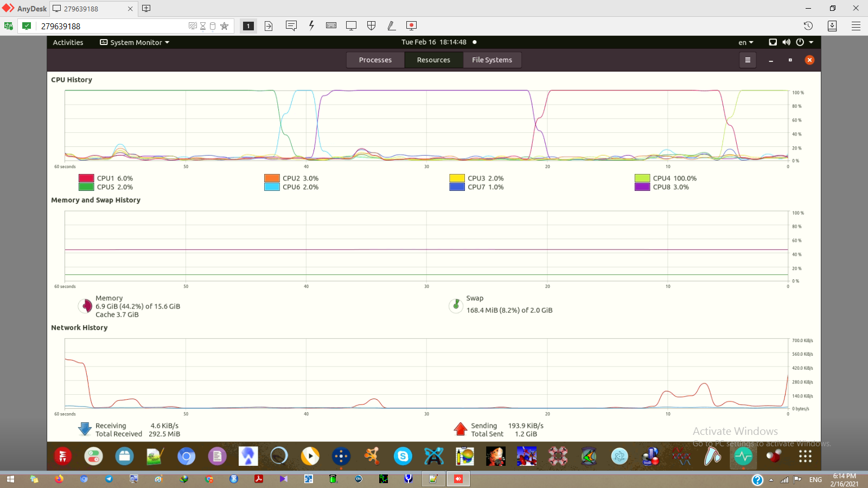Click the AnyDesk session history clock icon
Image resolution: width=868 pixels, height=488 pixels.
[x=808, y=25]
